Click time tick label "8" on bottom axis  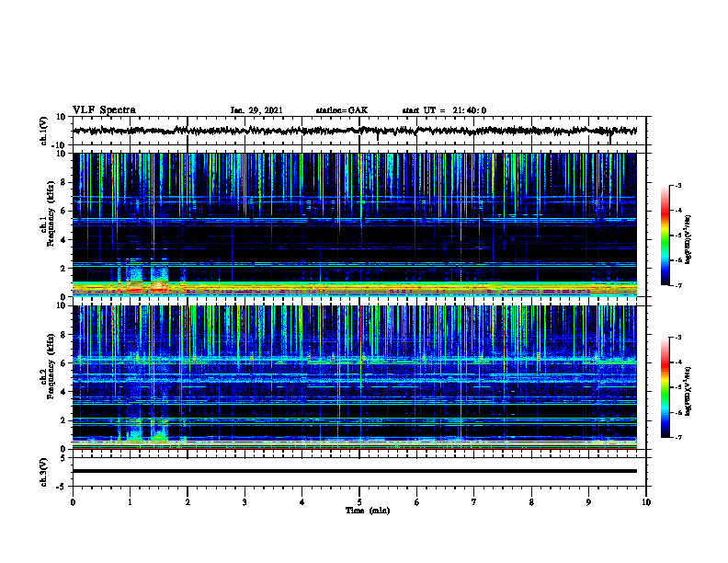(x=531, y=502)
